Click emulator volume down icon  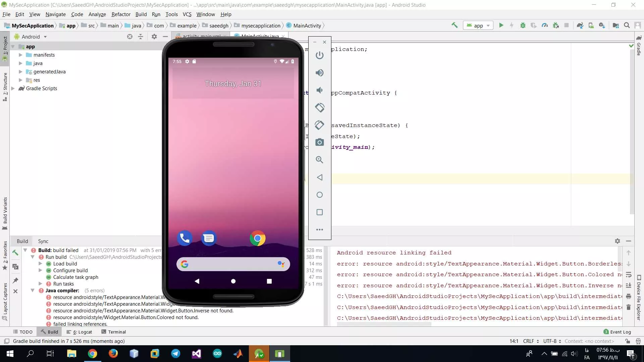(x=320, y=90)
